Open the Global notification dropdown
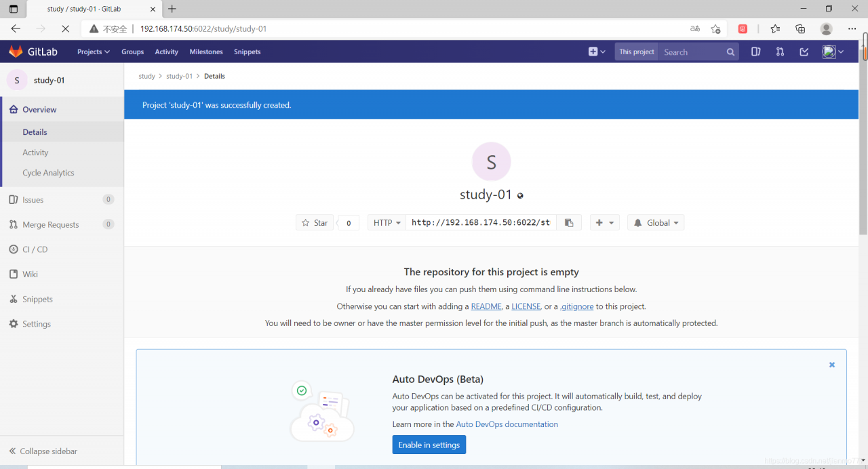868x469 pixels. 656,222
